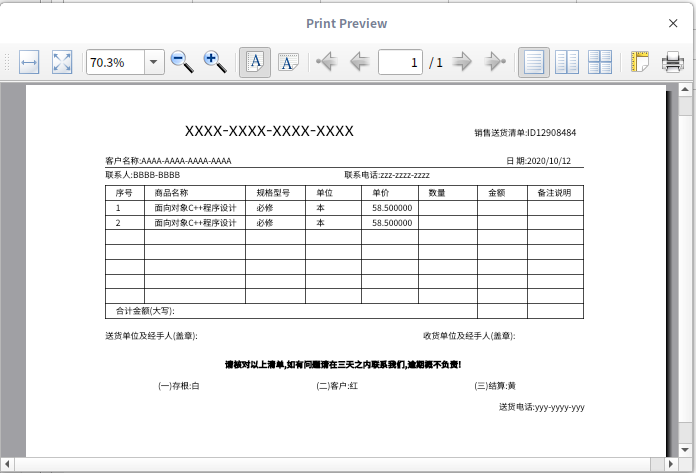Close the Print Preview dialog
This screenshot has height=473, width=696.
(673, 23)
